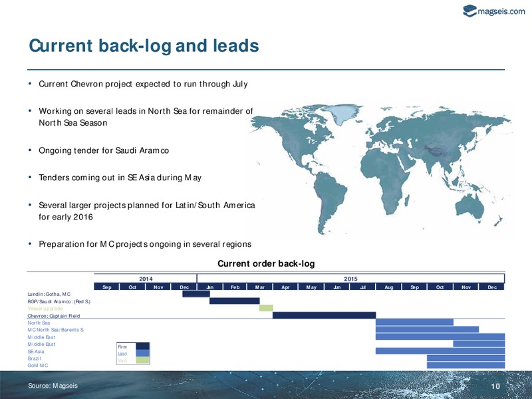Click the green Vessel upgrade yard bar
Image resolution: width=532 pixels, height=399 pixels.
coord(266,308)
